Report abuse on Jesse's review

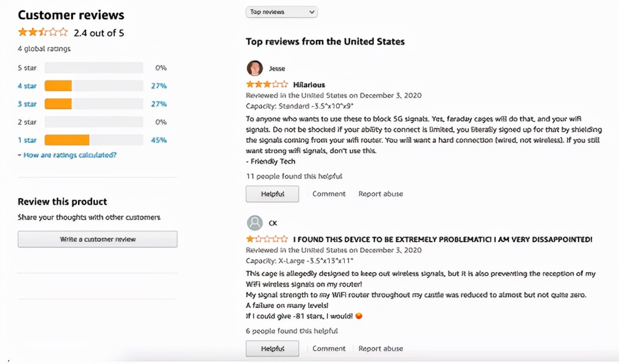tap(381, 194)
